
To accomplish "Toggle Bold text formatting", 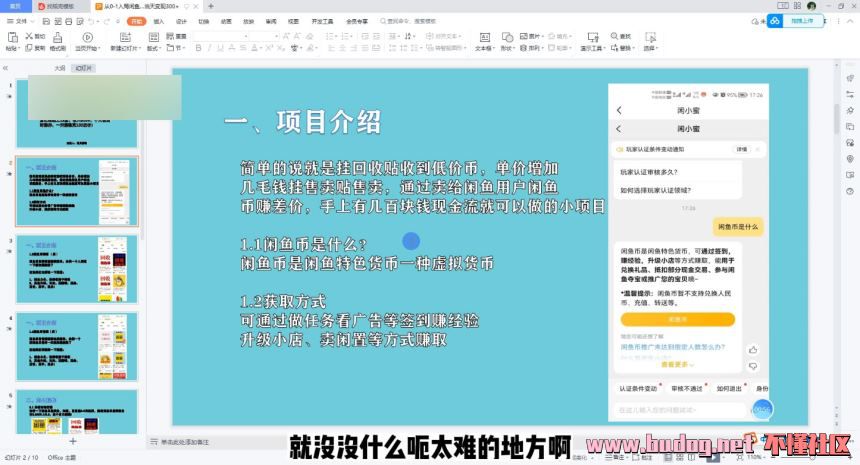I will click(197, 48).
